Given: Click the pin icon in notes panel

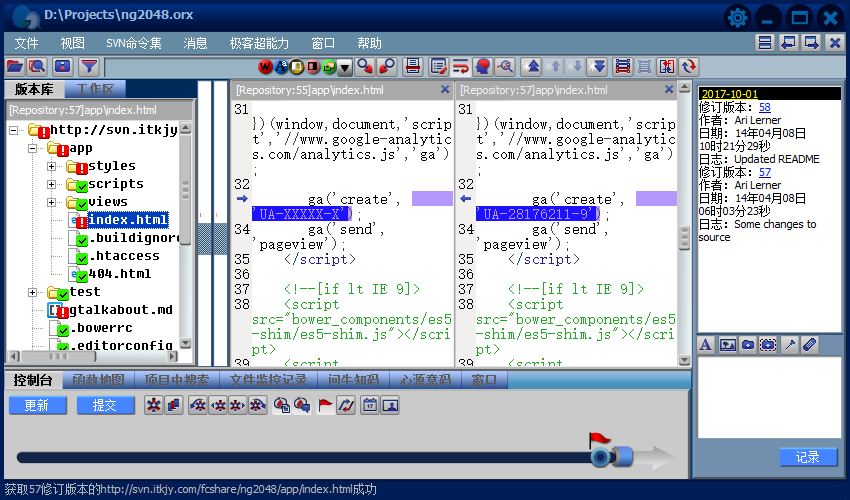Looking at the screenshot, I should (790, 344).
